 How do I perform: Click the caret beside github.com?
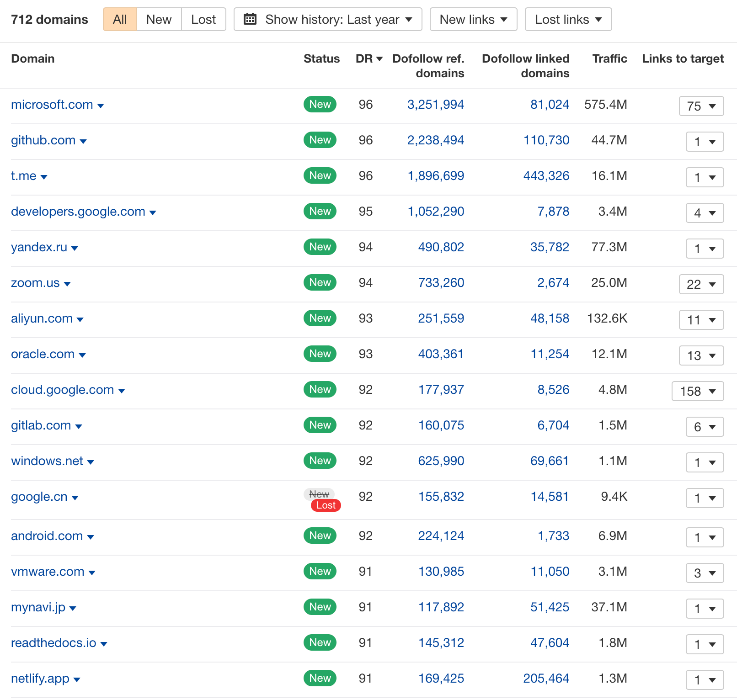click(83, 142)
